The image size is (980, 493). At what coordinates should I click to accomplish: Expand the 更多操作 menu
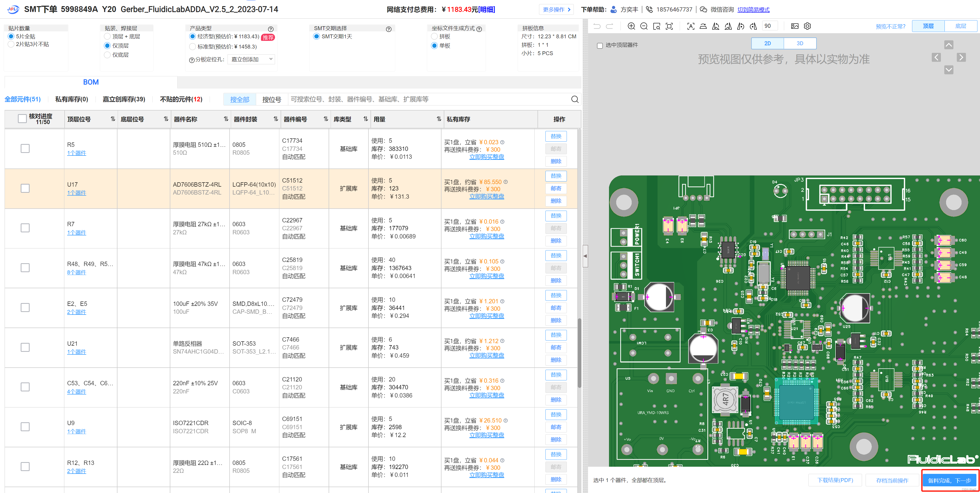556,9
